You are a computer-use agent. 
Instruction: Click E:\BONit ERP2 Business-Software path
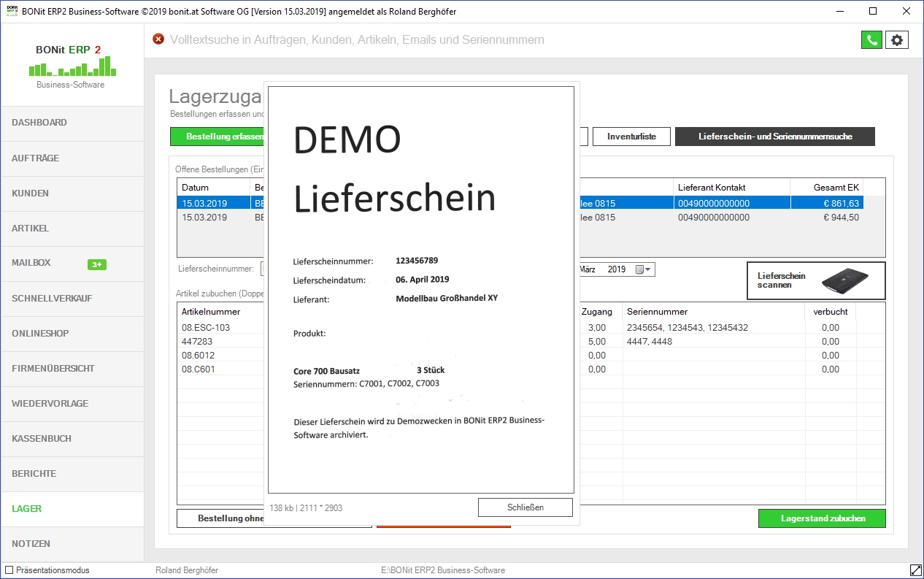point(443,570)
